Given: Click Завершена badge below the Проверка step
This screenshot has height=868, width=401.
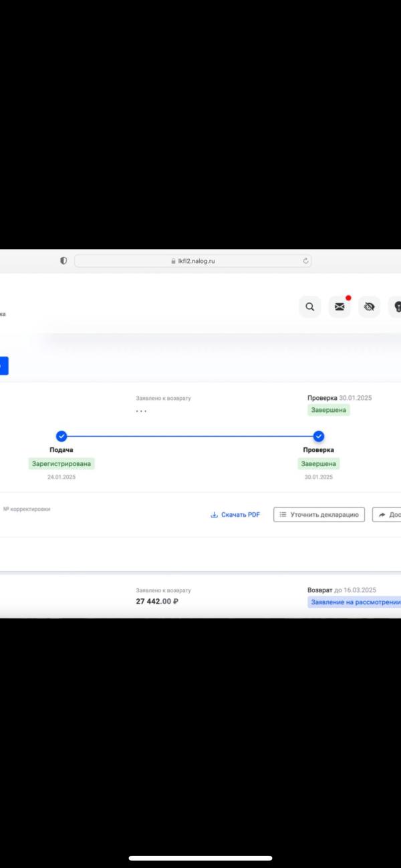Looking at the screenshot, I should (319, 463).
